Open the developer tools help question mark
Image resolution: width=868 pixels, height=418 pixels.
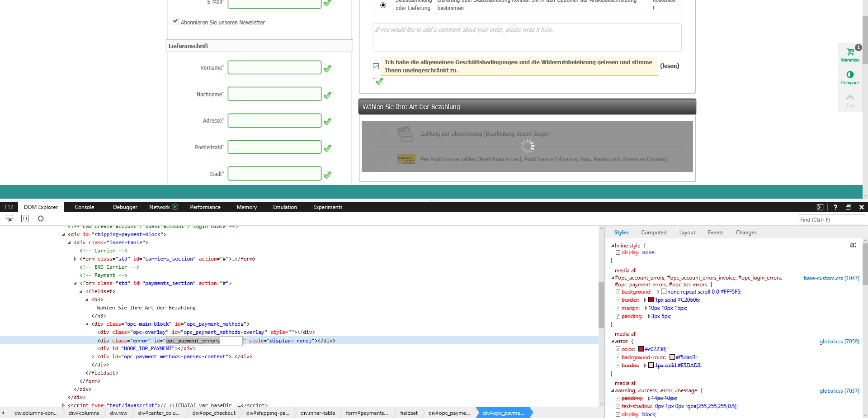835,207
